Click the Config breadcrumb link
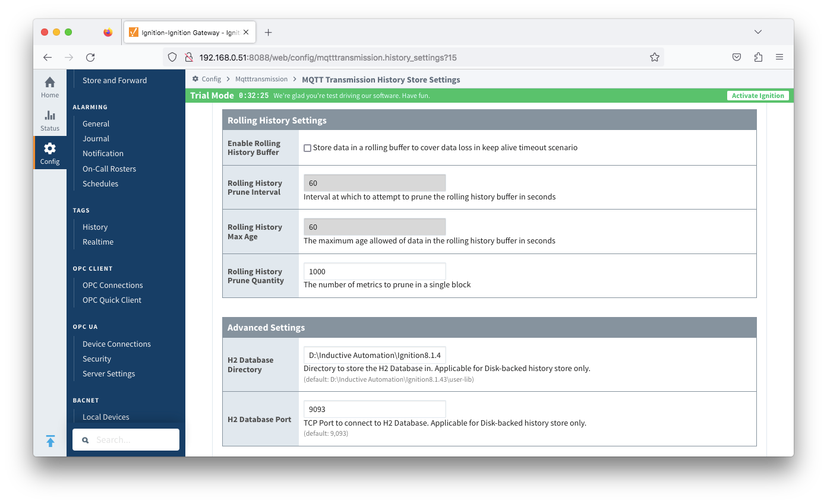827x504 pixels. point(211,79)
